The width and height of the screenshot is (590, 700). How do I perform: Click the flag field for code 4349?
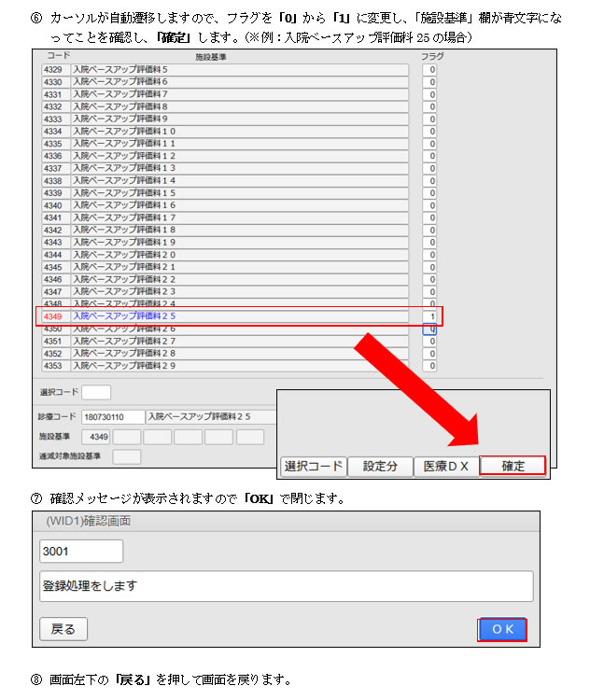[x=430, y=317]
